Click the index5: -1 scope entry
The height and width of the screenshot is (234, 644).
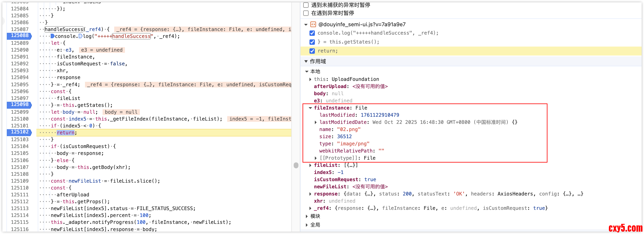click(x=329, y=173)
